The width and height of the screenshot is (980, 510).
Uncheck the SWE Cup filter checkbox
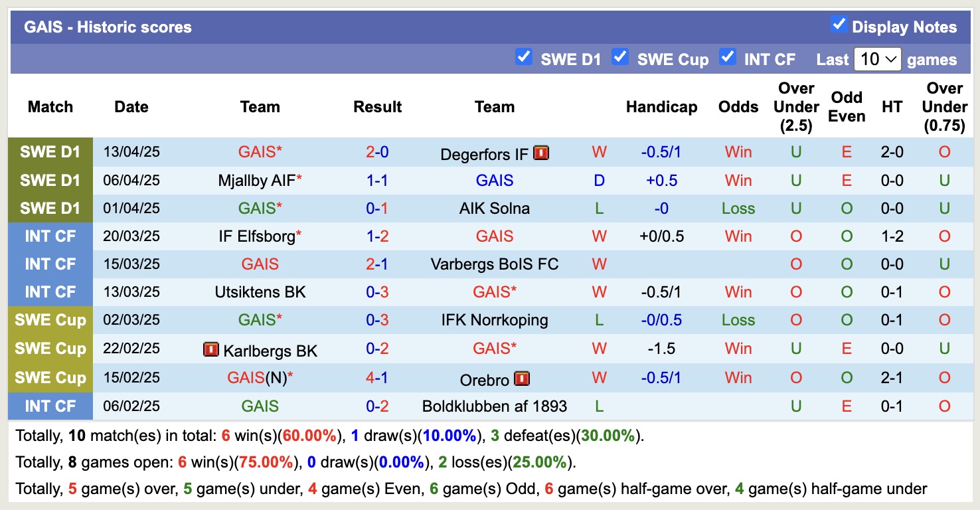coord(620,57)
